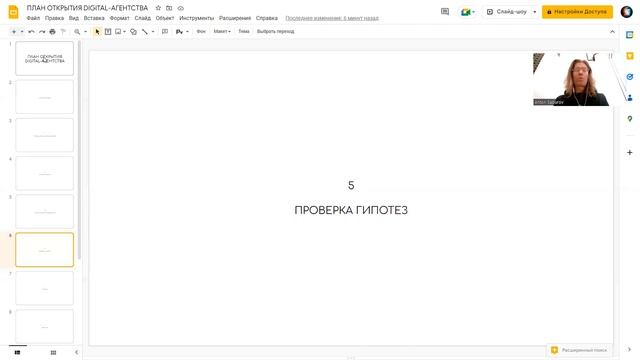Open the Файл menu
The width and height of the screenshot is (640, 360).
click(33, 18)
